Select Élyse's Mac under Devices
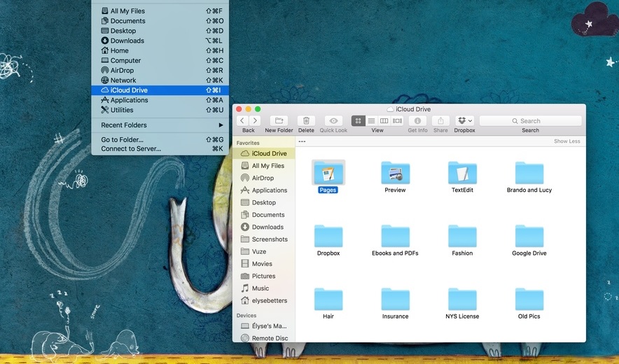Image resolution: width=619 pixels, height=364 pixels. click(264, 326)
